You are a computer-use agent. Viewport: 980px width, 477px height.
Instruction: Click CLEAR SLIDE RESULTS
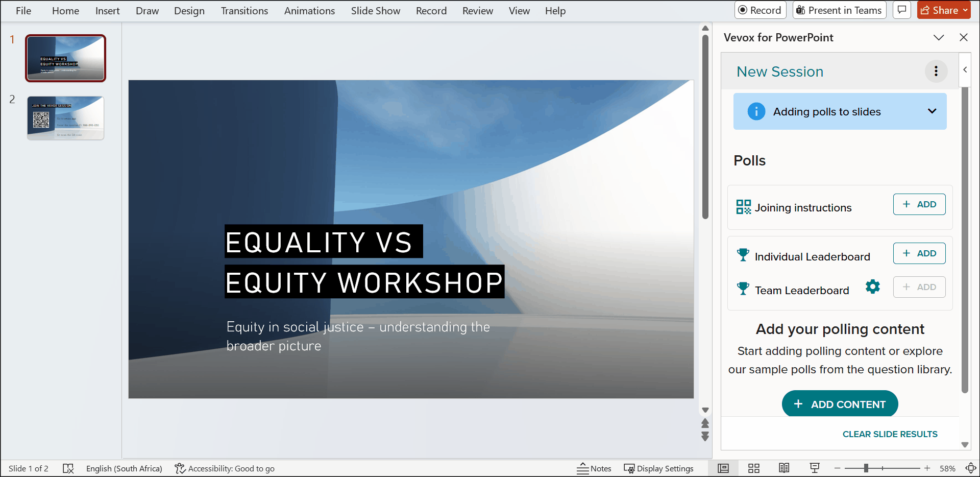pos(890,434)
